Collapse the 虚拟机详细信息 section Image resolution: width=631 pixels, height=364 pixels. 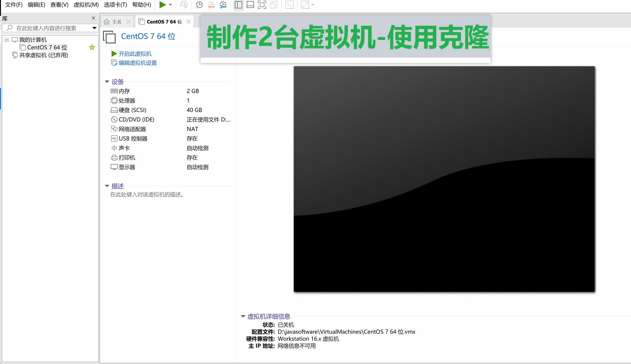(243, 316)
